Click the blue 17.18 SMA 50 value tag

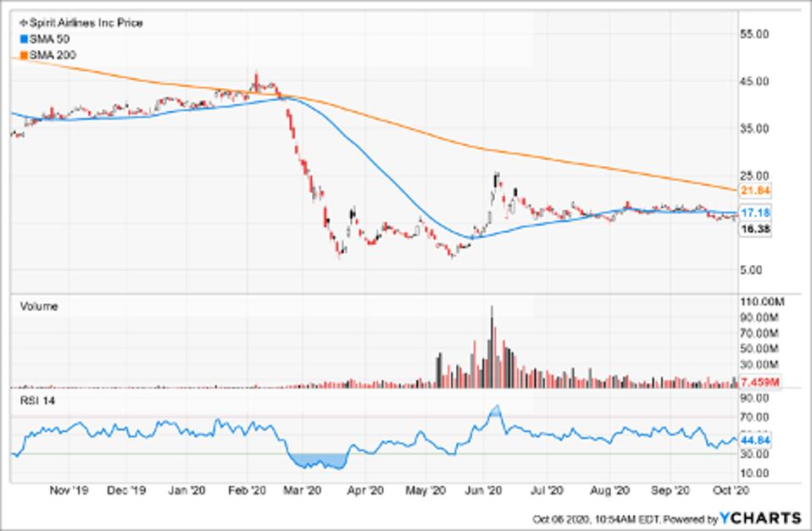click(755, 212)
